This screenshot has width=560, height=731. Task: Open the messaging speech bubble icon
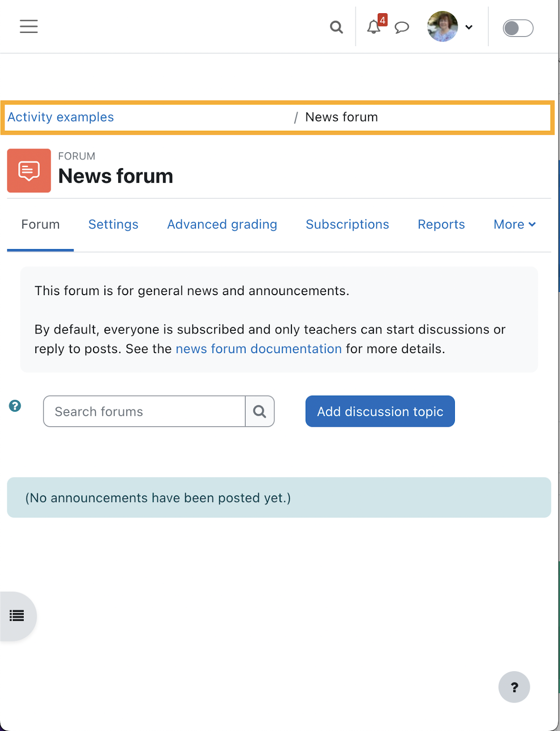[x=402, y=27]
